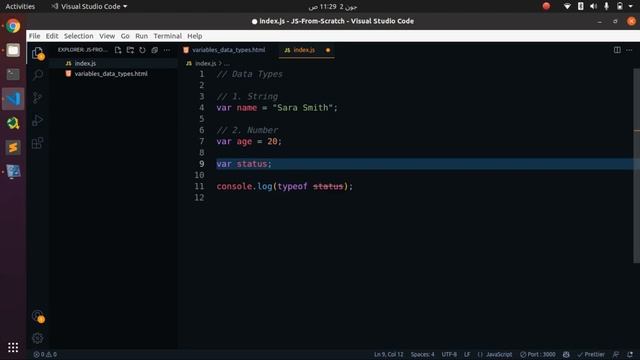This screenshot has height=360, width=640.
Task: Open the Run and Debug view
Action: [38, 120]
